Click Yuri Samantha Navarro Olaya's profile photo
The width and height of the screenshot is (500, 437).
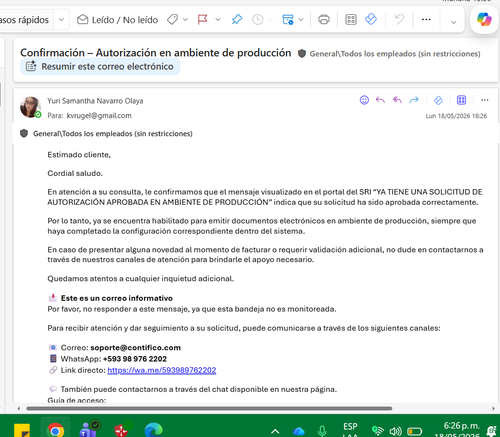(30, 107)
